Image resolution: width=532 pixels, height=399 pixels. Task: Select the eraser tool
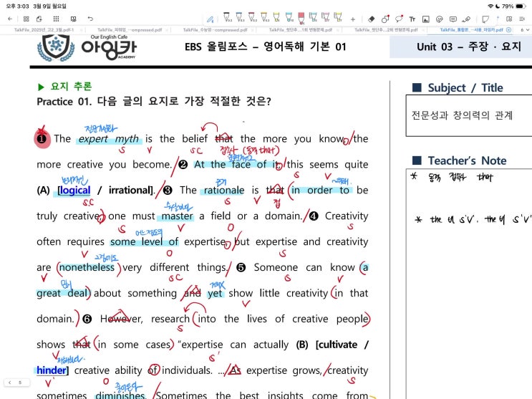pos(371,19)
